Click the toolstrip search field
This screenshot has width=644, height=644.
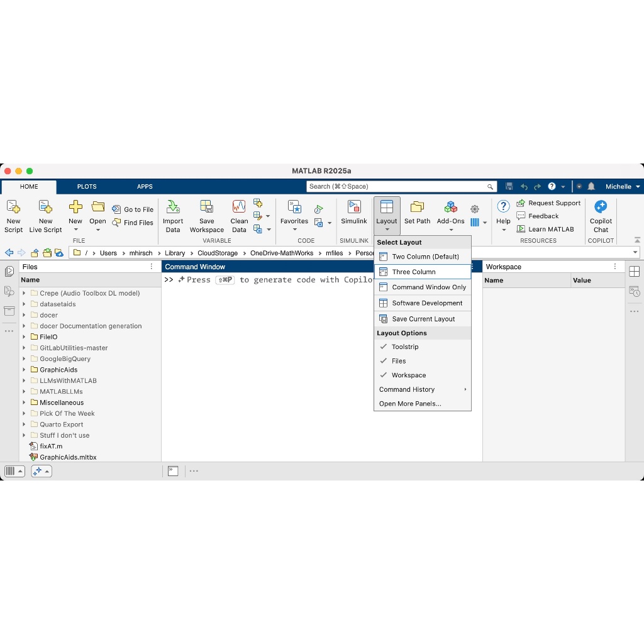401,186
